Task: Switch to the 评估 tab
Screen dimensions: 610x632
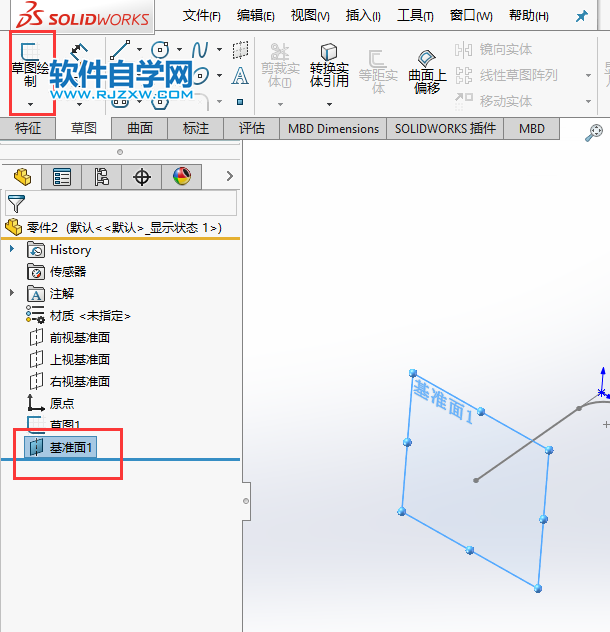Action: (x=252, y=129)
